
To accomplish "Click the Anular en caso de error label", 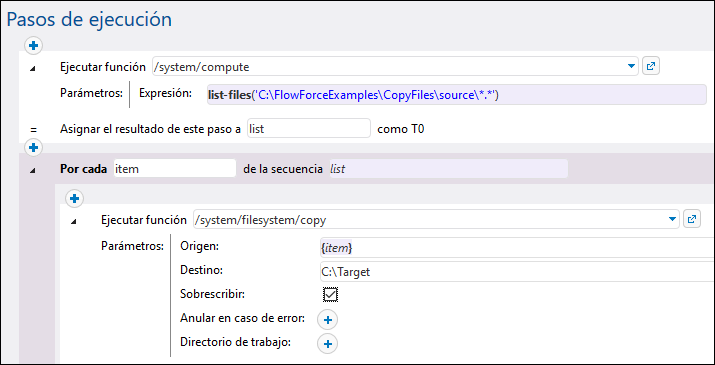I will coord(243,318).
